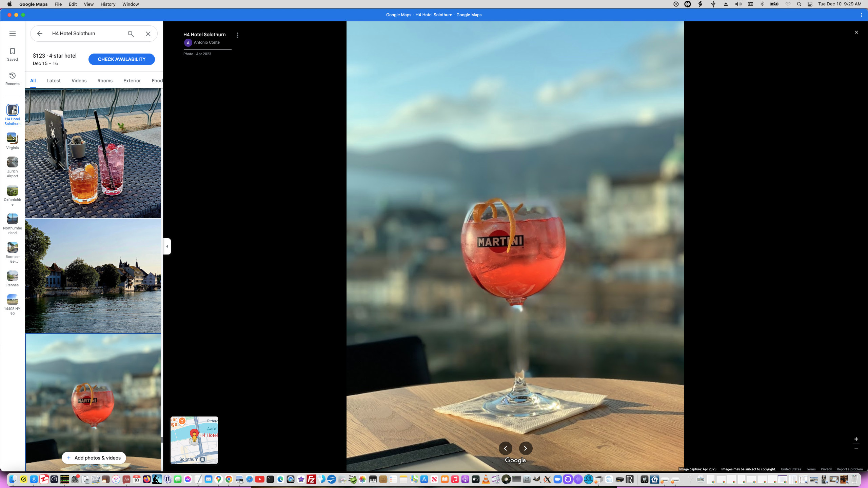Open photo options three-dot menu

point(238,35)
